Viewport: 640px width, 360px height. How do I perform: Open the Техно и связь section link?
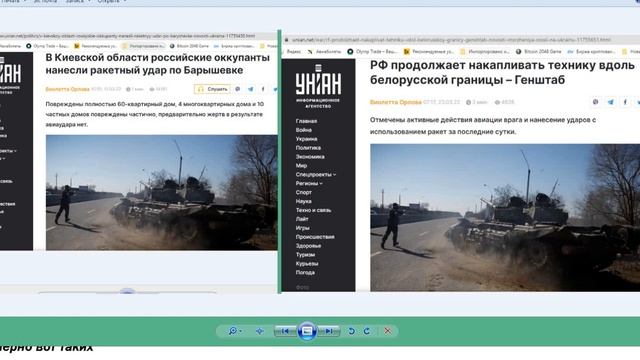point(313,210)
